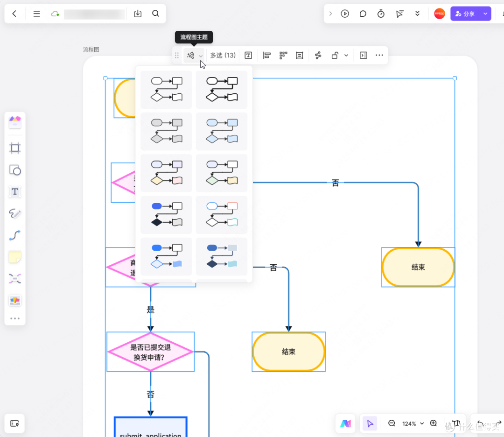The height and width of the screenshot is (437, 504).
Task: Click the 多选 (13) label
Action: pyautogui.click(x=223, y=55)
